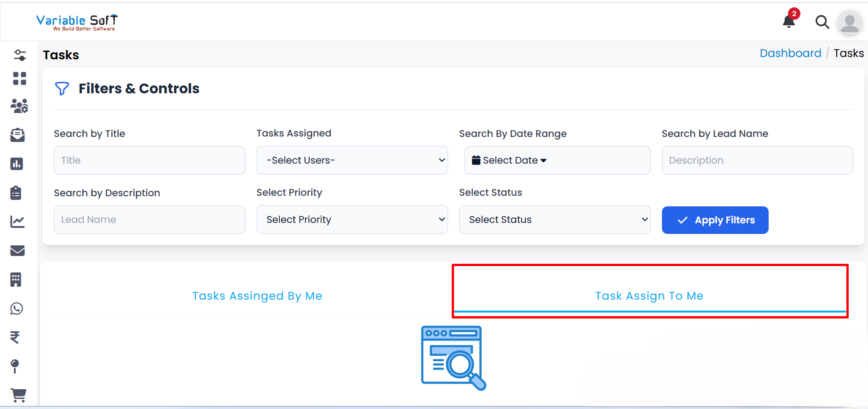Click the rupee payments sidebar icon
The width and height of the screenshot is (868, 409).
click(x=15, y=337)
